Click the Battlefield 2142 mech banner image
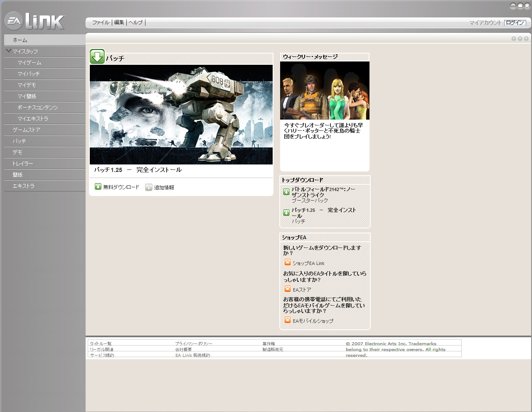Screen dimensions: 532x412 (181, 115)
